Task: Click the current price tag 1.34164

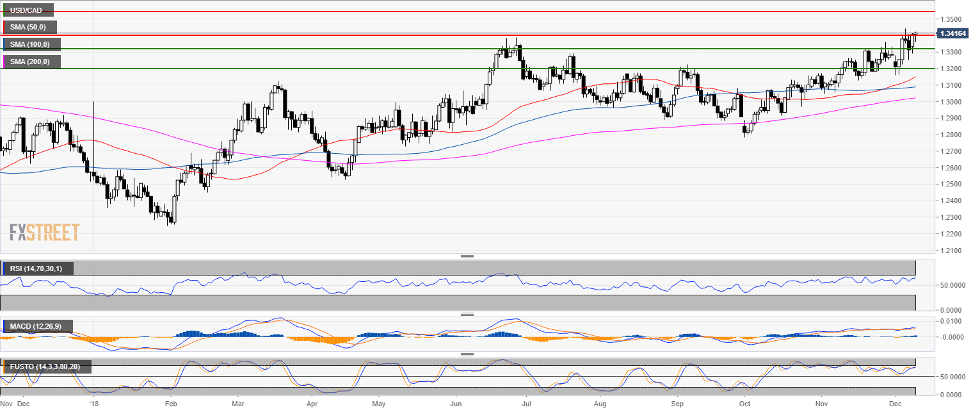Action: coord(954,33)
